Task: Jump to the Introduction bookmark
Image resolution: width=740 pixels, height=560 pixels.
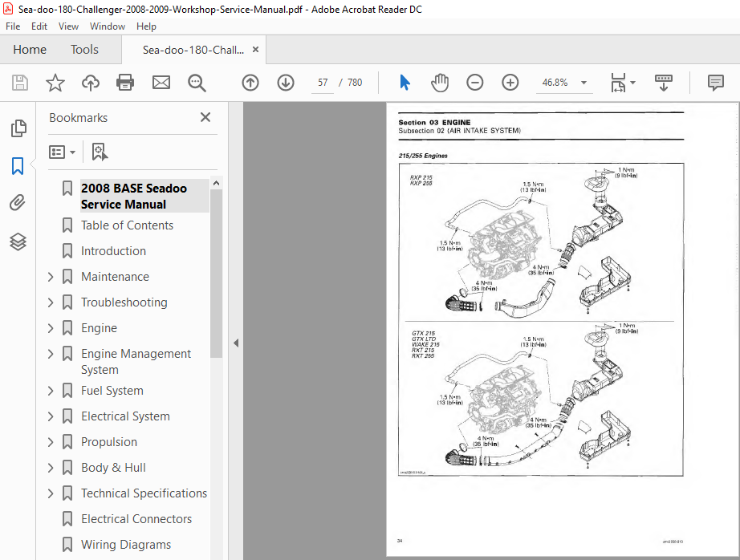Action: [x=113, y=251]
